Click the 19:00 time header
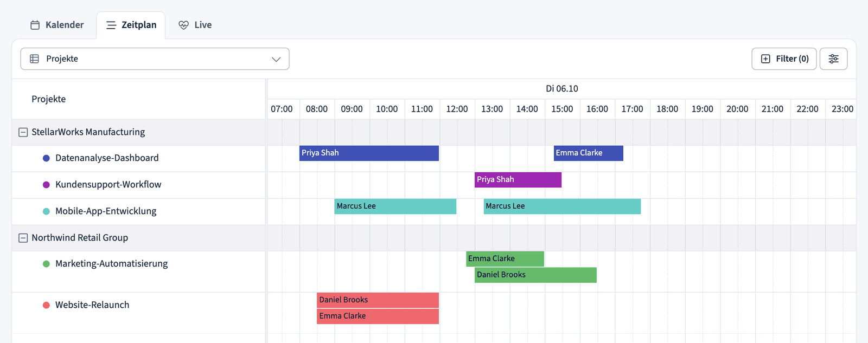This screenshot has width=868, height=343. point(703,109)
